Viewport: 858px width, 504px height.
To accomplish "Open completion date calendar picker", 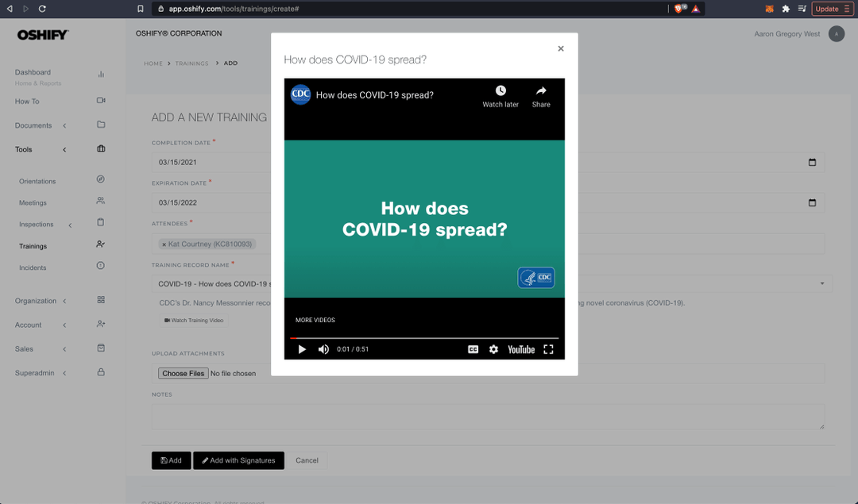I will [x=812, y=163].
